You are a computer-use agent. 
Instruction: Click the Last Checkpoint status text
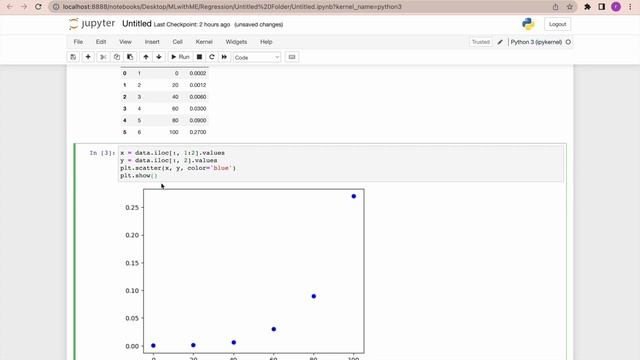point(192,24)
